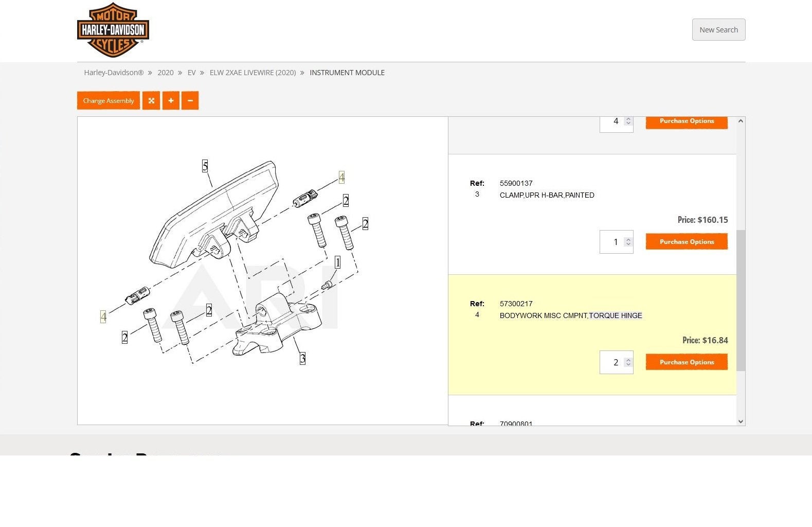Click the fit-to-screen expand diagram icon
Screen dimensions: 812x527
(151, 100)
